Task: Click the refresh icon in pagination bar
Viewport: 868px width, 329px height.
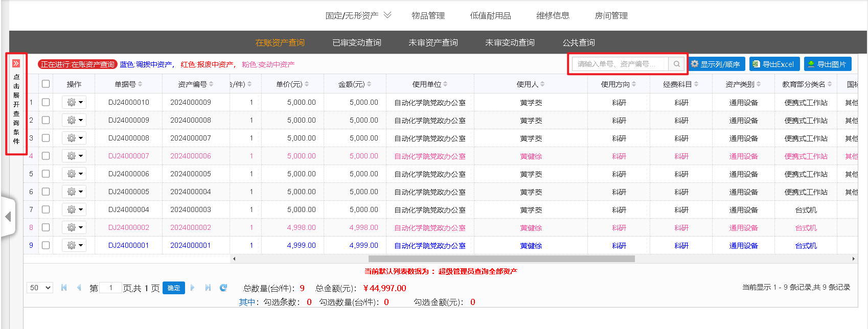Action: [223, 288]
